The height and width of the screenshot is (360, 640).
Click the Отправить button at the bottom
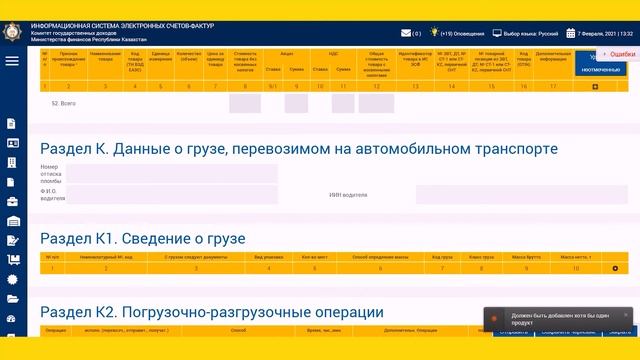[x=513, y=332]
